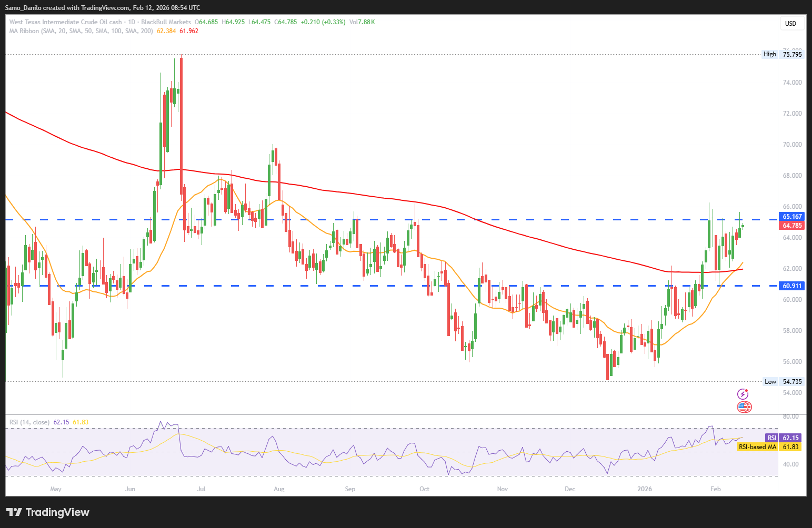Open the USD currency selector
The width and height of the screenshot is (812, 528).
pos(790,23)
